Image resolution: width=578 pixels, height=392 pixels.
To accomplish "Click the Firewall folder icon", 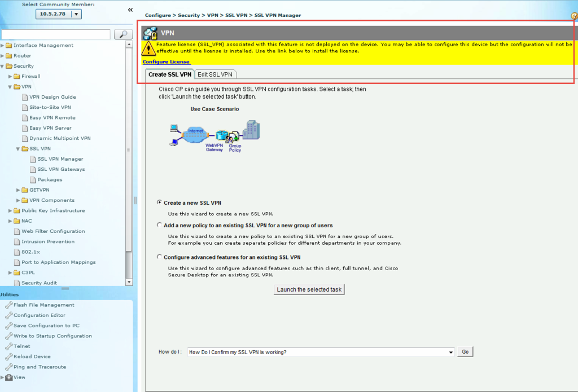I will coord(16,76).
